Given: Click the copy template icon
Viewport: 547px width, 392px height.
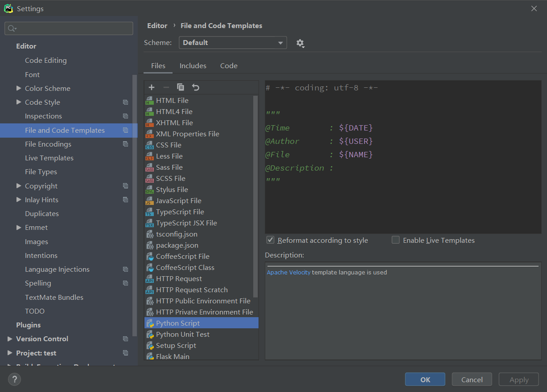Looking at the screenshot, I should point(181,87).
